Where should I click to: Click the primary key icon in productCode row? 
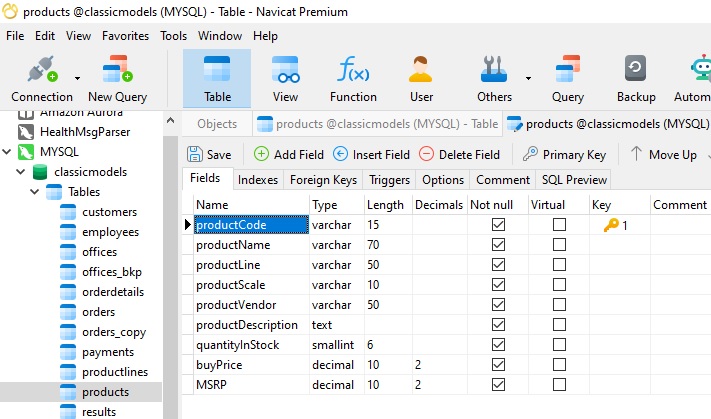[611, 225]
